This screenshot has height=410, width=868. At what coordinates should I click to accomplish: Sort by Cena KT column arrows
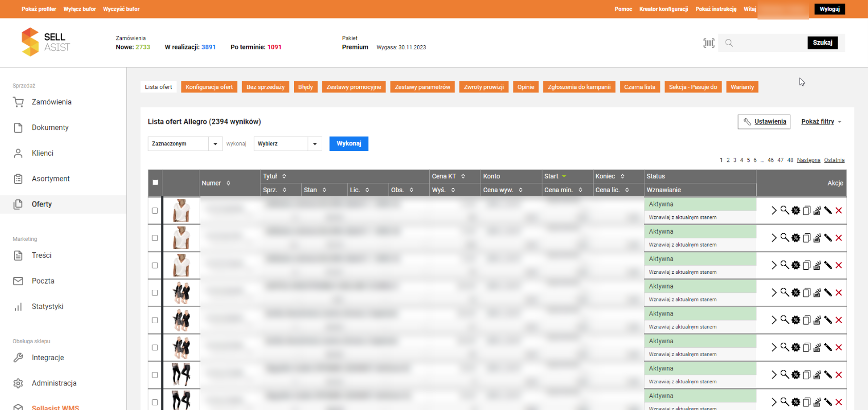(463, 176)
